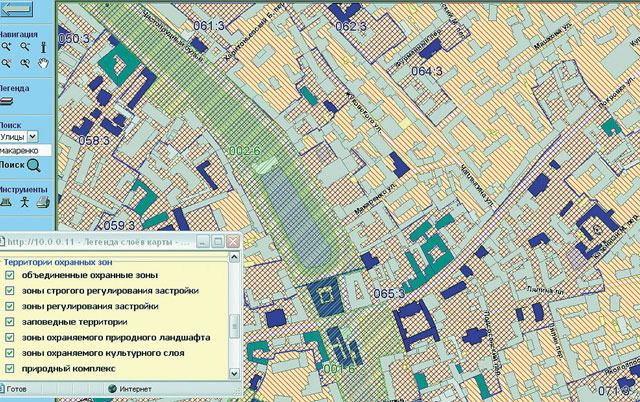Open the Улицы search type dropdown
The height and width of the screenshot is (402, 640).
click(x=33, y=137)
